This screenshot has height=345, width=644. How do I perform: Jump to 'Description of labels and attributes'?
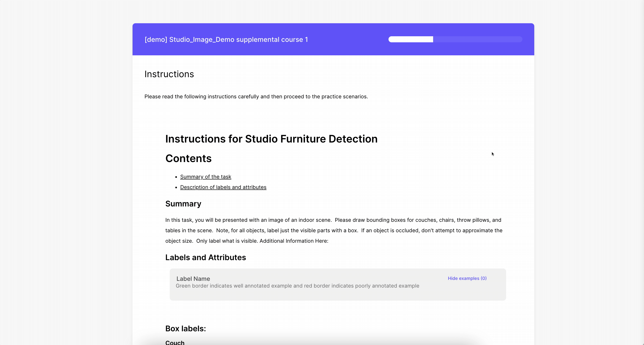(x=223, y=187)
